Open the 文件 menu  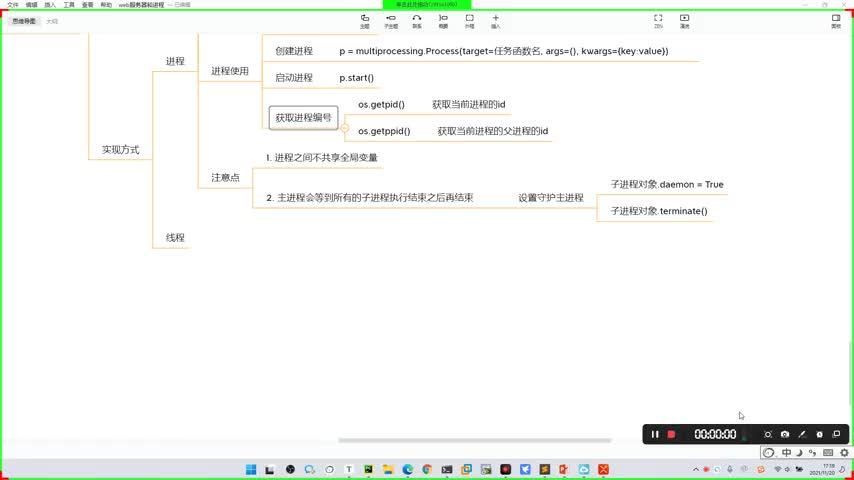pyautogui.click(x=13, y=4)
